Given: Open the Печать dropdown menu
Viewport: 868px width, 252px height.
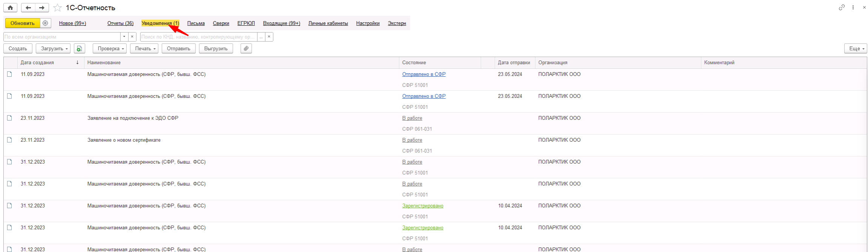Looking at the screenshot, I should 145,48.
